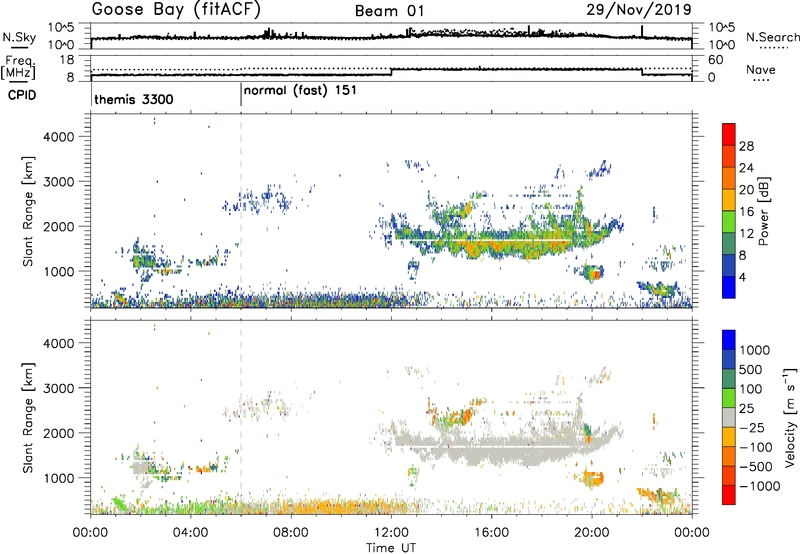
Task: Click the 'themis 3300' CPID text
Action: point(134,99)
